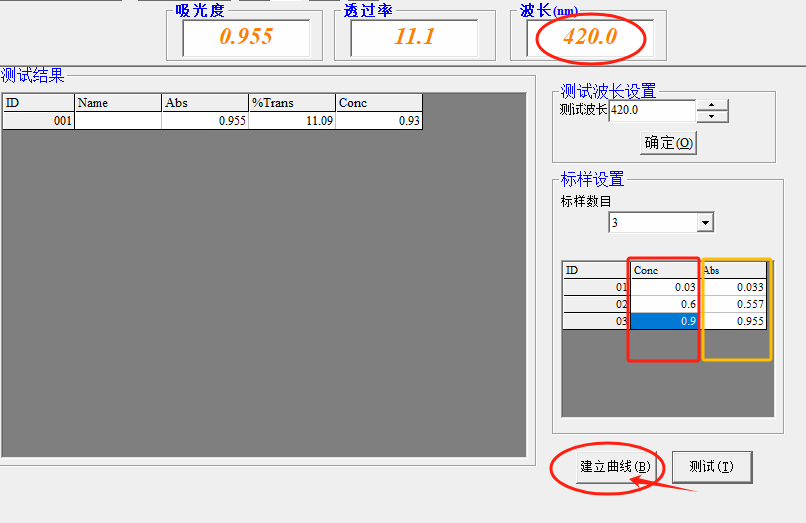
Task: Click the 吸光度 reading 0.955
Action: click(246, 37)
